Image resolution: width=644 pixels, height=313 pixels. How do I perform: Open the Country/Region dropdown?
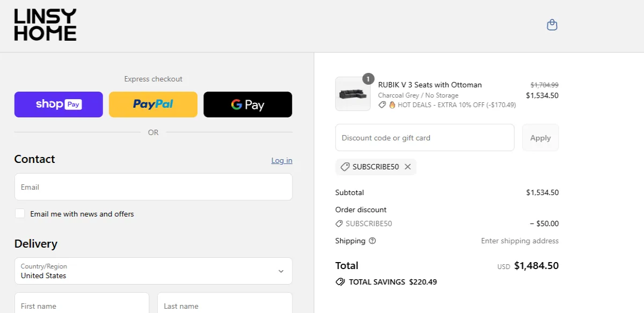(x=153, y=271)
